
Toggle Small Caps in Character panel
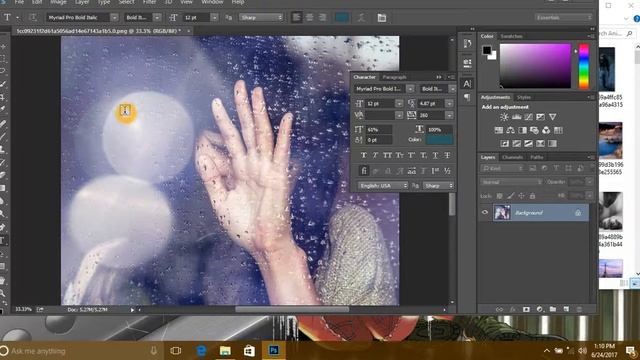click(400, 155)
